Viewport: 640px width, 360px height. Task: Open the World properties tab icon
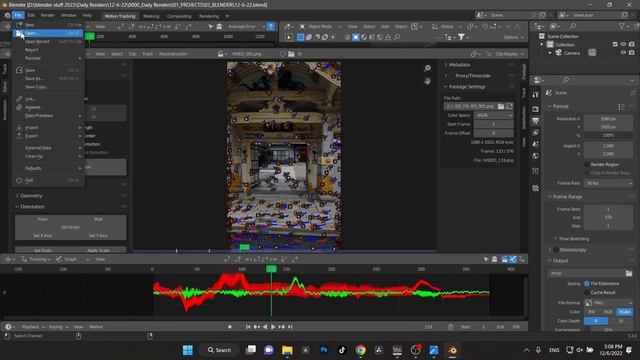tap(536, 156)
